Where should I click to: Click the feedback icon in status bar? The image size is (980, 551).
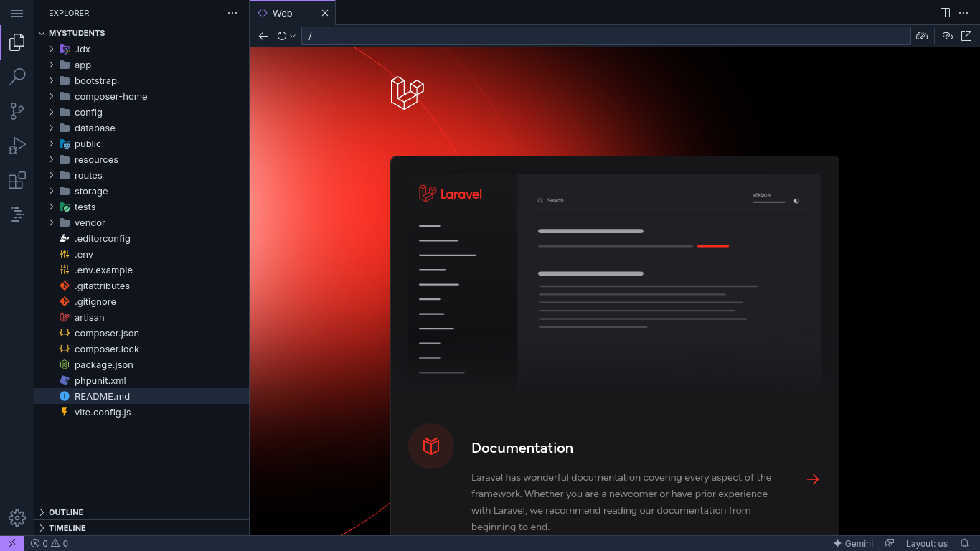pos(890,543)
